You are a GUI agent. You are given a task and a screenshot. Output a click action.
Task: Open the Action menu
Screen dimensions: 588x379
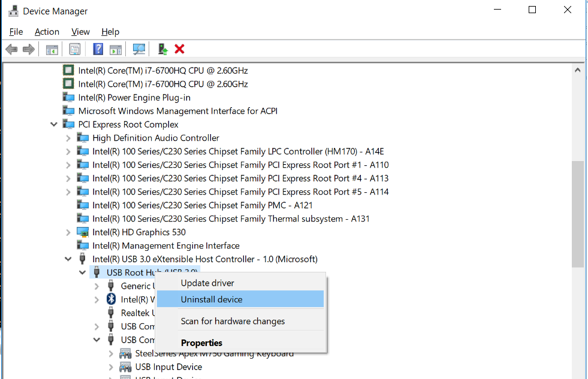click(47, 32)
